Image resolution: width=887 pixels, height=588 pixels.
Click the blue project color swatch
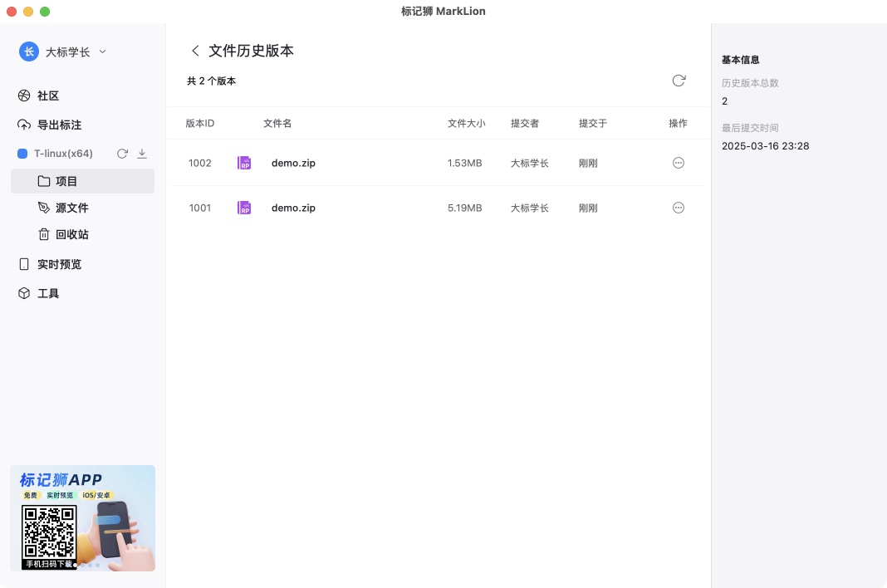coord(22,153)
